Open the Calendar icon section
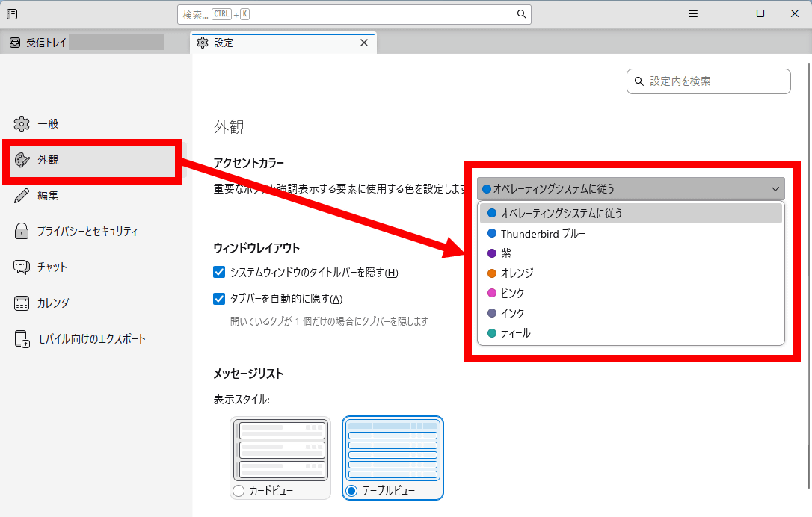Image resolution: width=812 pixels, height=517 pixels. coord(22,303)
